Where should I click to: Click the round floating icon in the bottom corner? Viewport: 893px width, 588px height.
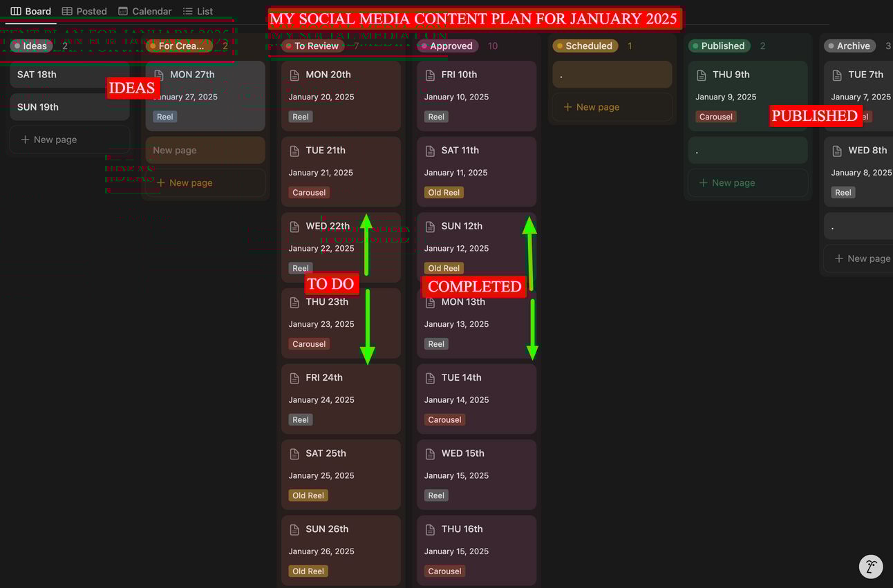pos(871,567)
